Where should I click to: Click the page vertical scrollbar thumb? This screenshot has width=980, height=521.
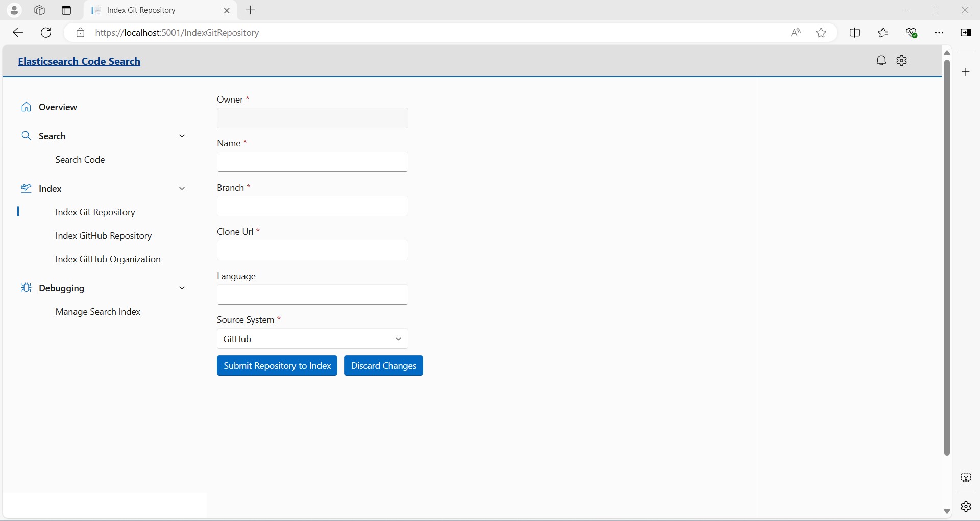(x=947, y=258)
